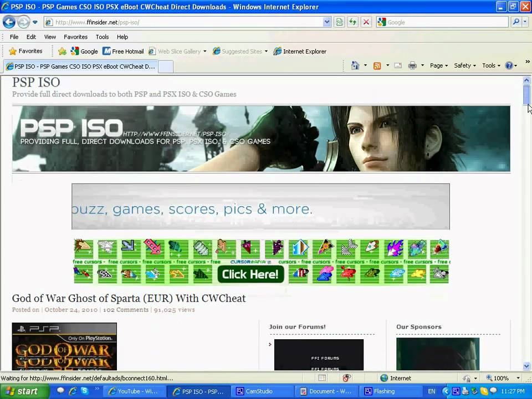532x399 pixels.
Task: Click the Print icon
Action: tap(412, 65)
